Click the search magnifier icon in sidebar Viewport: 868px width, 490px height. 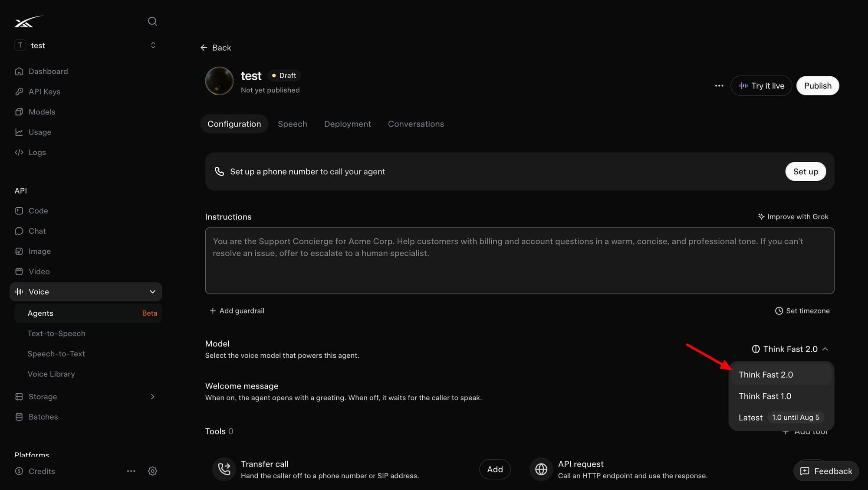pos(152,21)
